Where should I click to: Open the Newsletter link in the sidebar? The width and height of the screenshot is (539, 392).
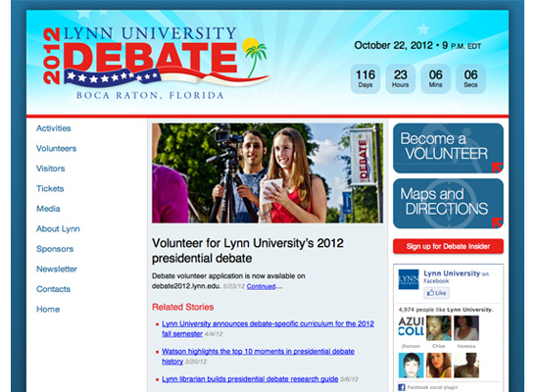point(57,269)
